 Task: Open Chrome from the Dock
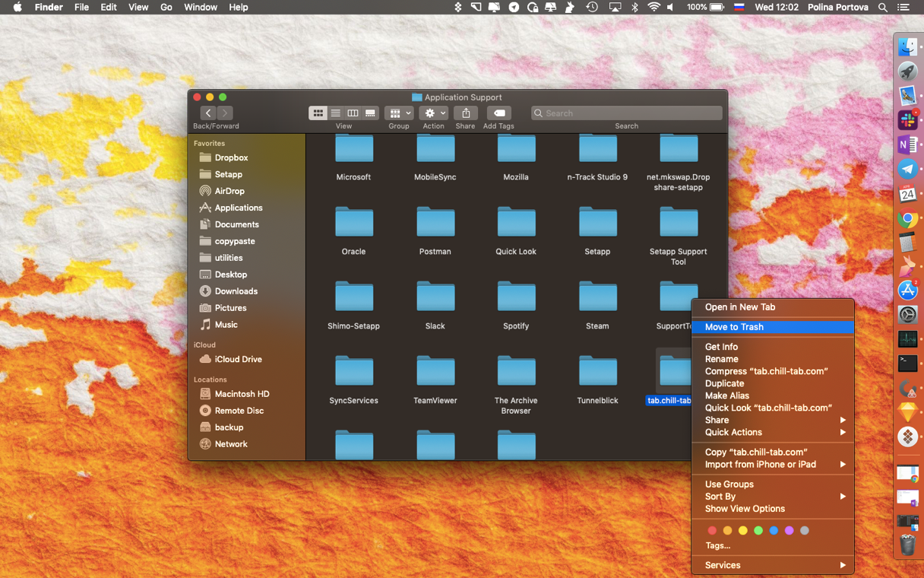tap(907, 219)
